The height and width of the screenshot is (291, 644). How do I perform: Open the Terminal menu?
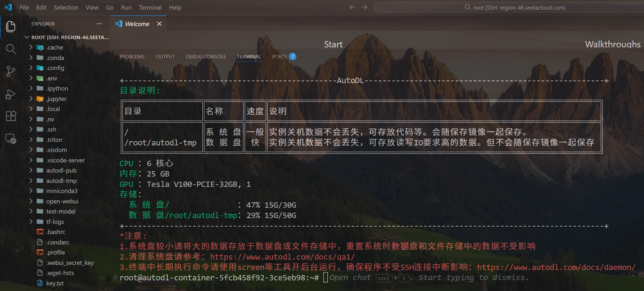coord(150,7)
